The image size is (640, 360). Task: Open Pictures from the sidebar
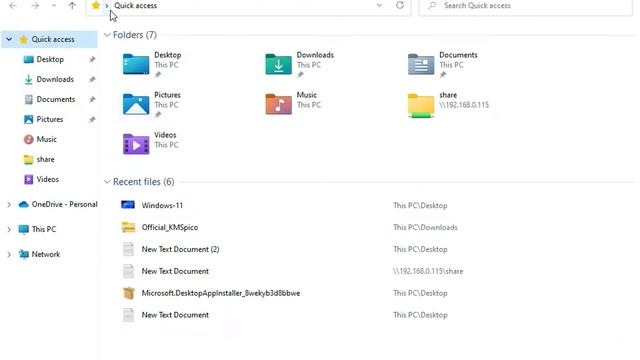pos(50,119)
